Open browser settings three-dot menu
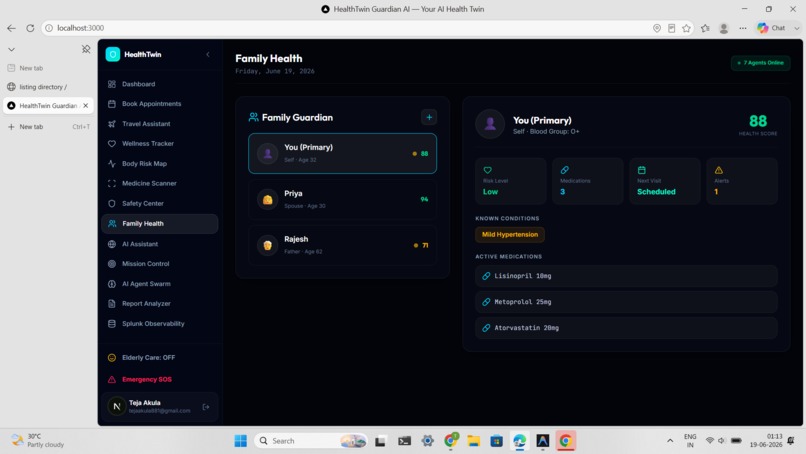806x454 pixels. click(x=743, y=28)
